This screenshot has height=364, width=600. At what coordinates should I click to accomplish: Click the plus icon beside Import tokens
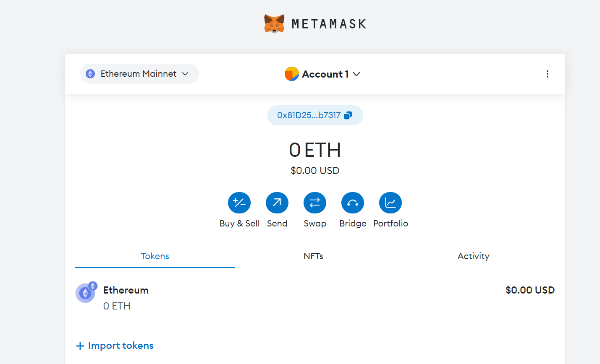[x=80, y=346]
